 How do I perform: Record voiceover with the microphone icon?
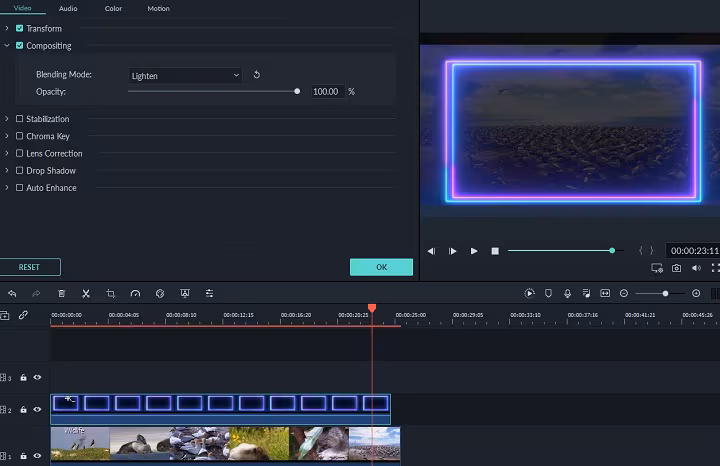(568, 293)
